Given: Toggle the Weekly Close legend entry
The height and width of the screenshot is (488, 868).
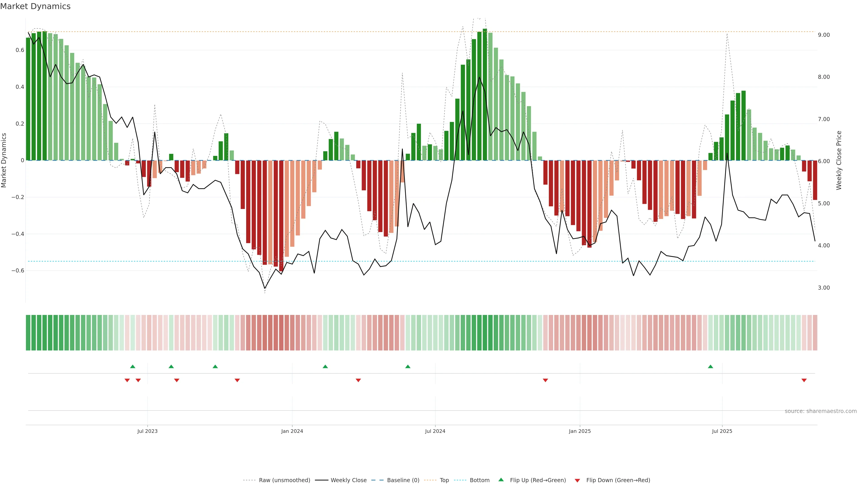Looking at the screenshot, I should pos(348,480).
